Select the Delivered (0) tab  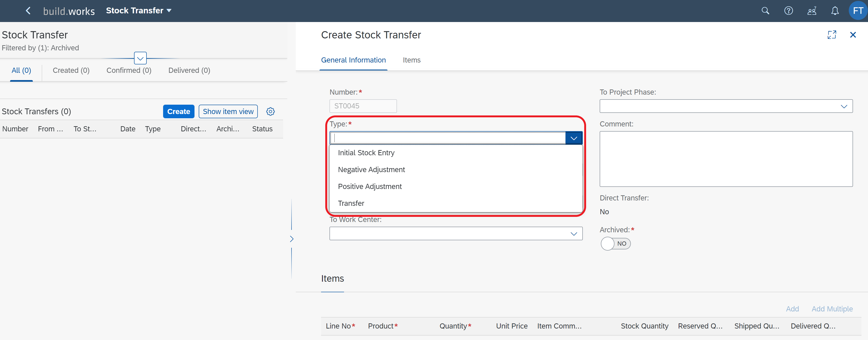tap(189, 70)
